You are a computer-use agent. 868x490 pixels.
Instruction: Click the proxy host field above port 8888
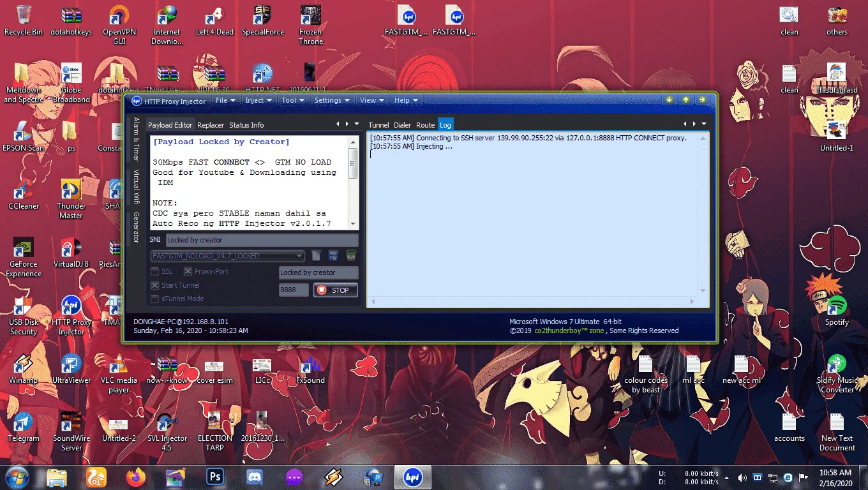[x=318, y=272]
